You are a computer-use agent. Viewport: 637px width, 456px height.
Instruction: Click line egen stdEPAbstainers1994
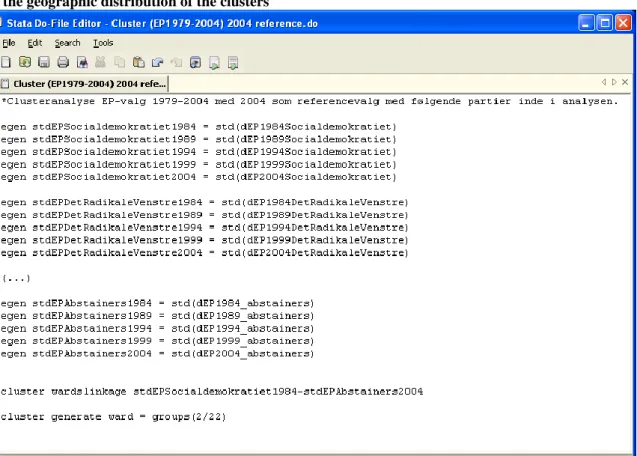pos(157,328)
